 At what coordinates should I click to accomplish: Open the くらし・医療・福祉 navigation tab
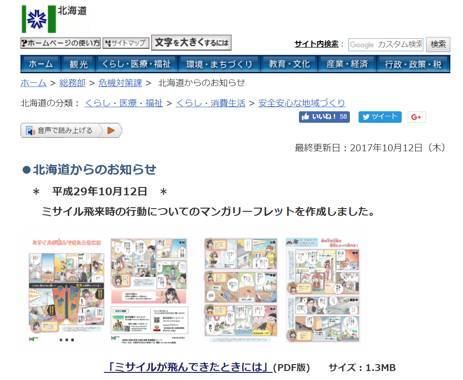137,64
